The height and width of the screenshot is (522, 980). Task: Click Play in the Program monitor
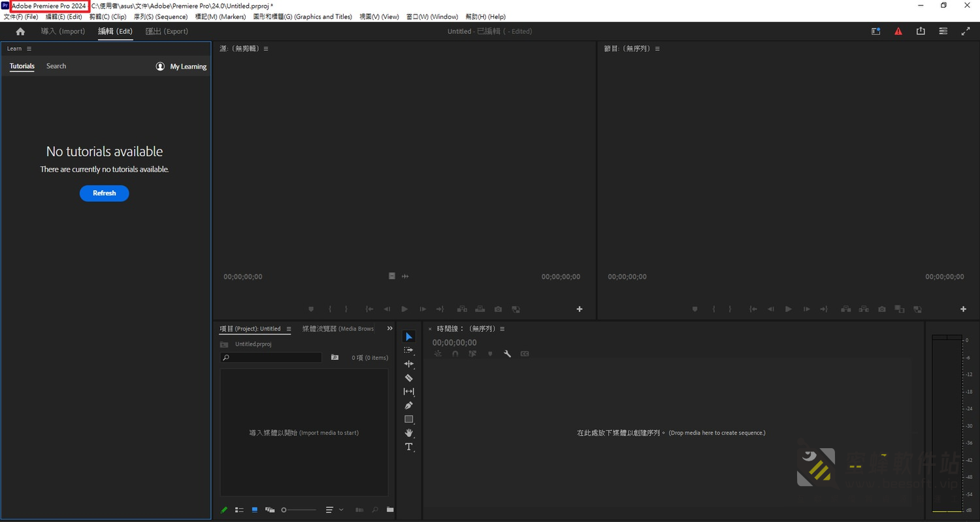789,309
